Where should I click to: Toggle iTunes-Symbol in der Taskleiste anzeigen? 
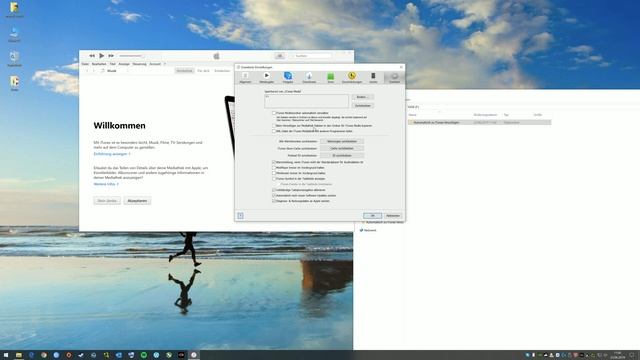tap(274, 178)
